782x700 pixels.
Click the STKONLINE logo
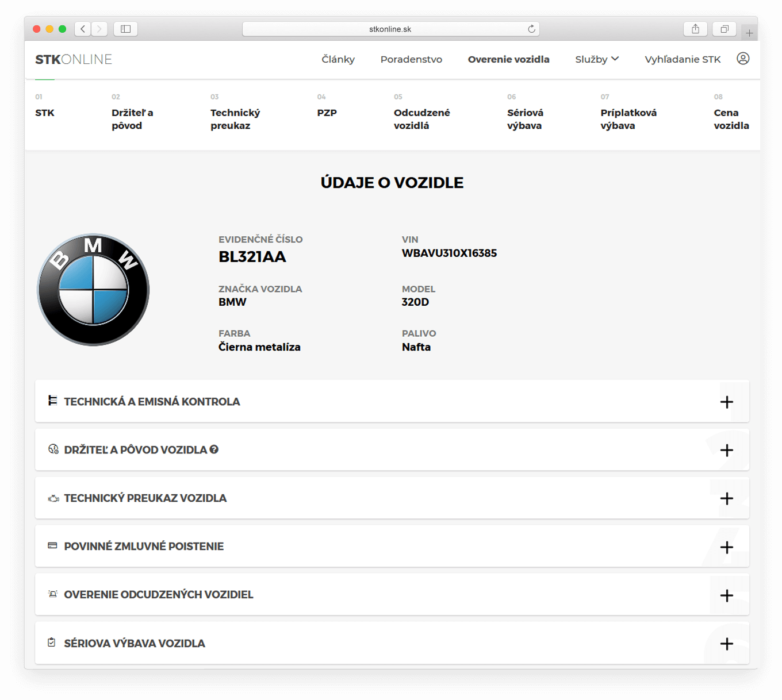coord(74,59)
